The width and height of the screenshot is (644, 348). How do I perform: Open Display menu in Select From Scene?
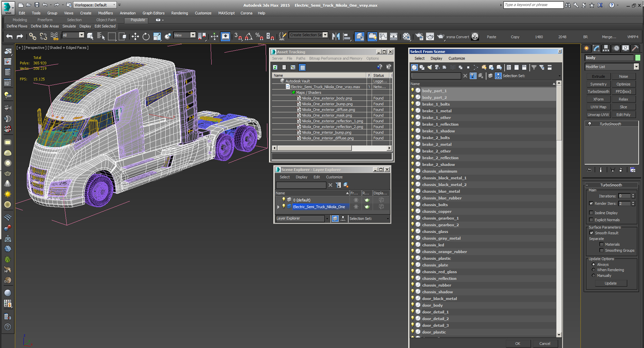(x=436, y=58)
